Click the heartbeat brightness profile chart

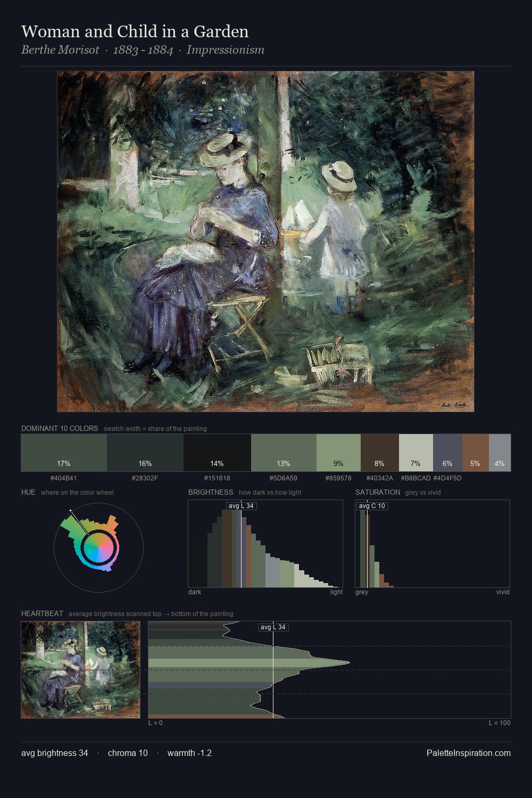[x=329, y=670]
